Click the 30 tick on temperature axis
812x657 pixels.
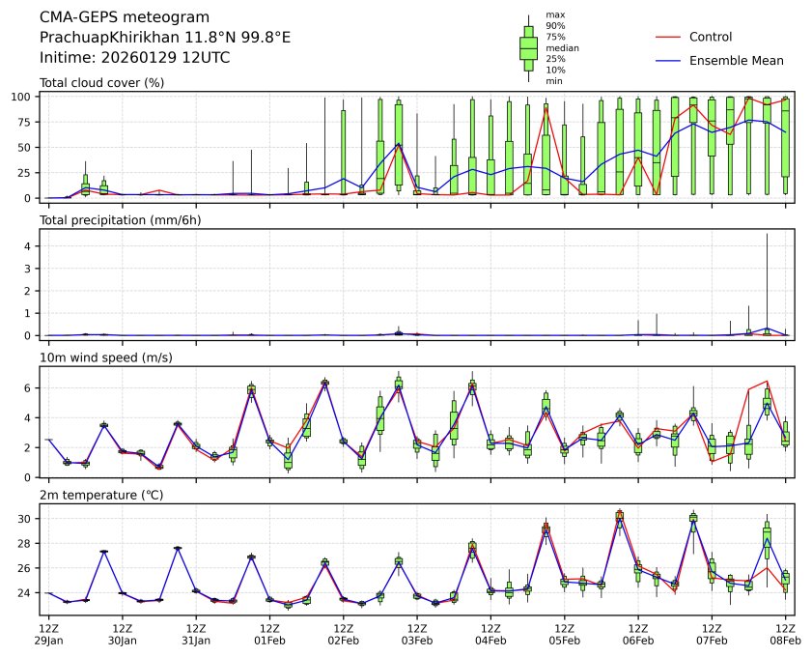tap(28, 519)
